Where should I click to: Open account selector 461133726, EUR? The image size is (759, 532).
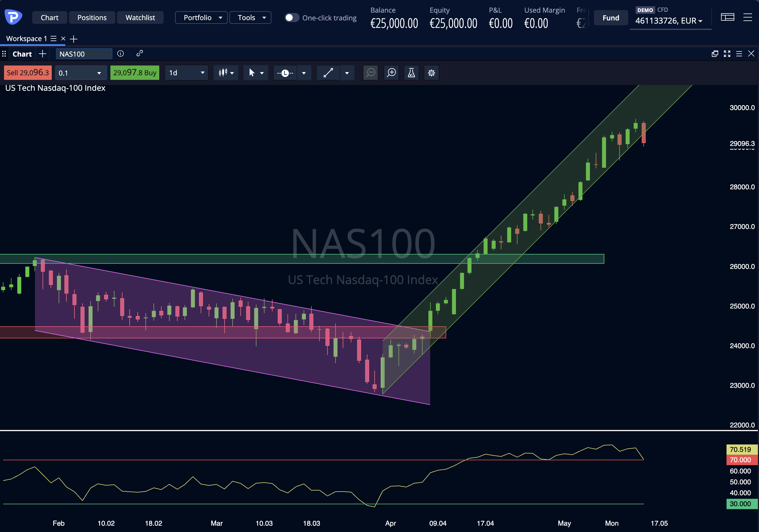click(669, 21)
